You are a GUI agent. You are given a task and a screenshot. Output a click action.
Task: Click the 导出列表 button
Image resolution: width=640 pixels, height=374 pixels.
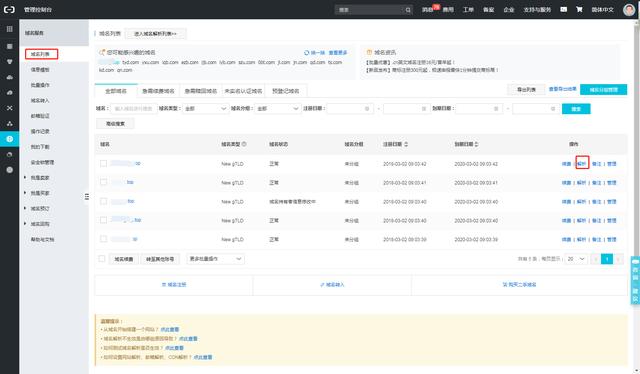pos(526,89)
